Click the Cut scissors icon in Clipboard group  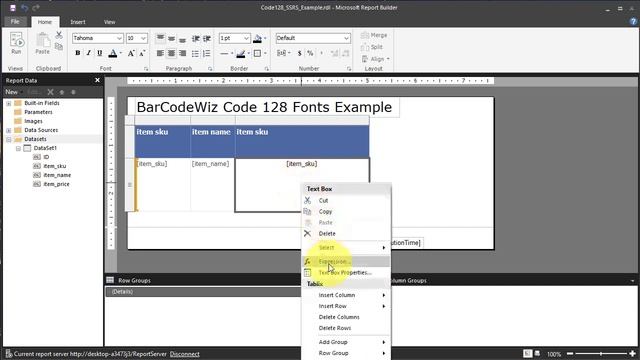point(59,36)
